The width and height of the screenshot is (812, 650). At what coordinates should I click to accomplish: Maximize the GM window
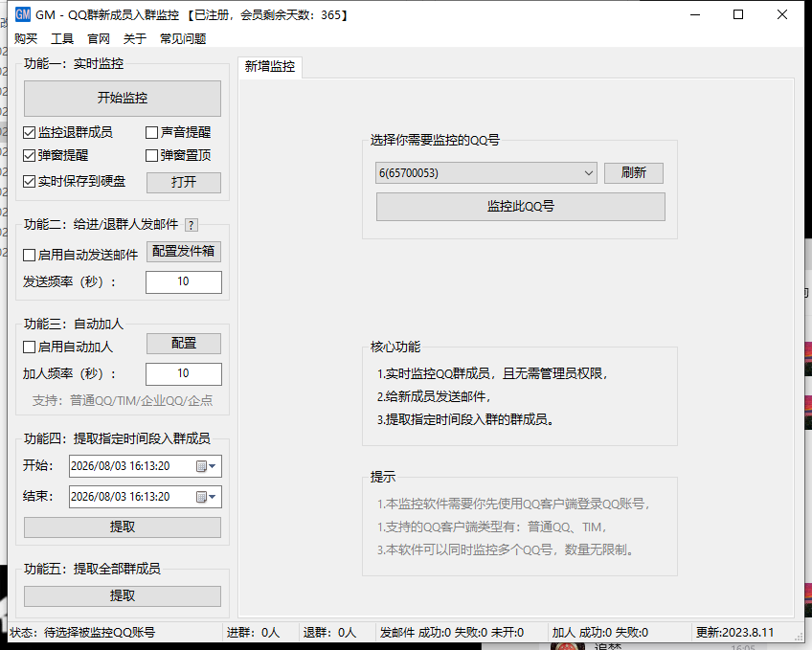coord(738,14)
